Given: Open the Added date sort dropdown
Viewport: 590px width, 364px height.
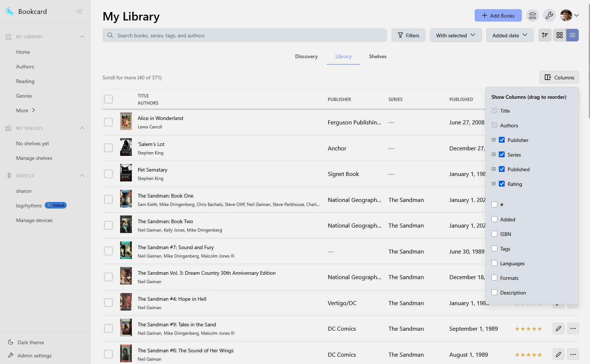Looking at the screenshot, I should [x=510, y=35].
